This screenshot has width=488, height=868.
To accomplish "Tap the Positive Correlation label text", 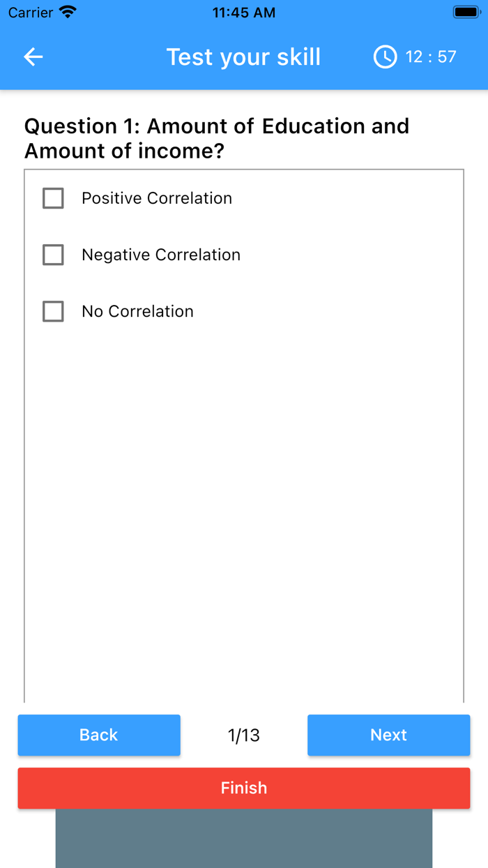I will tap(157, 198).
